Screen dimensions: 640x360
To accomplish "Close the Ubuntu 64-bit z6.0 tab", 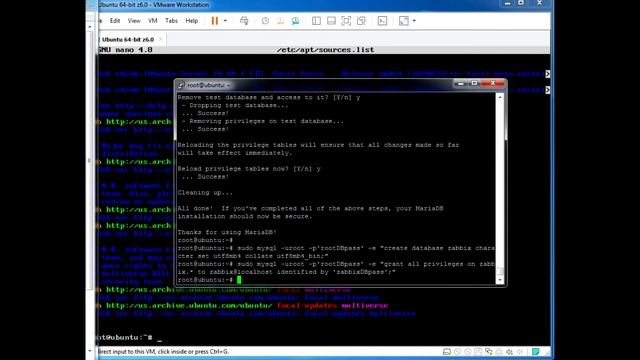I will (161, 40).
